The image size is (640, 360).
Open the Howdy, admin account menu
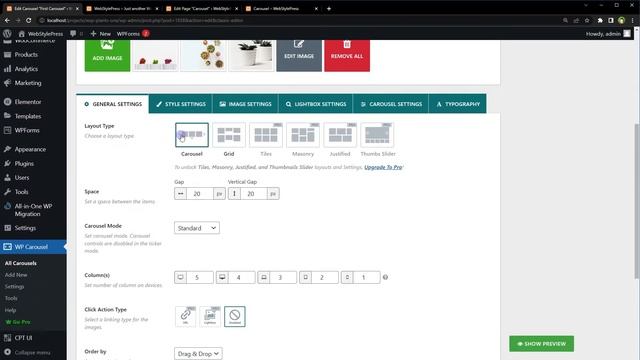tap(608, 34)
